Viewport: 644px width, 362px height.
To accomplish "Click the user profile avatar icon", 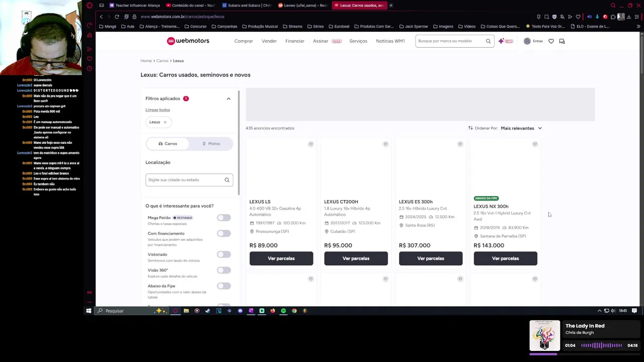I will [527, 41].
